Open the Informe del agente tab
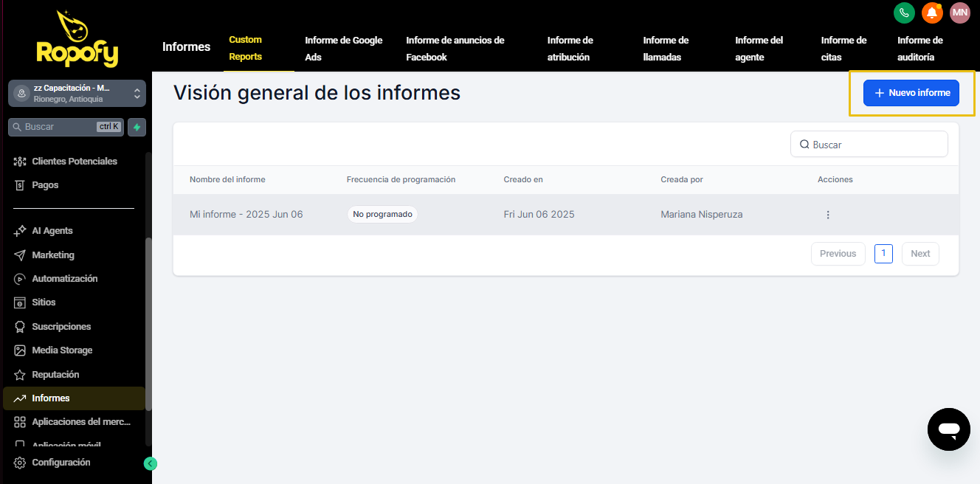 tap(759, 49)
